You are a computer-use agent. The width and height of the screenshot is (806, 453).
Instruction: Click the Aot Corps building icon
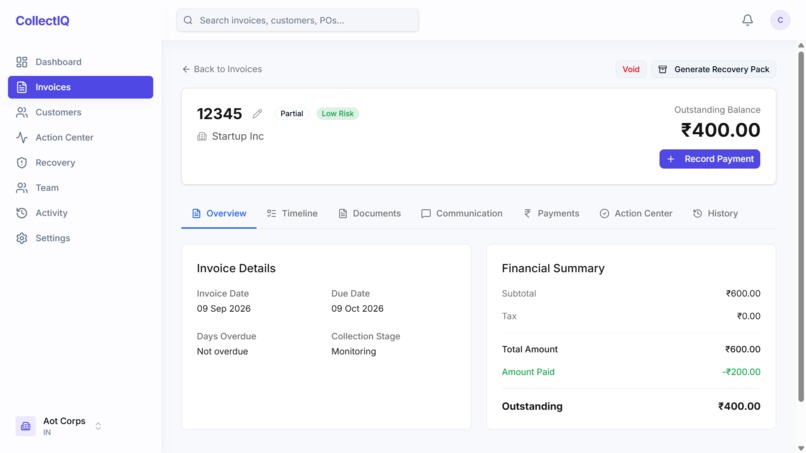(25, 426)
